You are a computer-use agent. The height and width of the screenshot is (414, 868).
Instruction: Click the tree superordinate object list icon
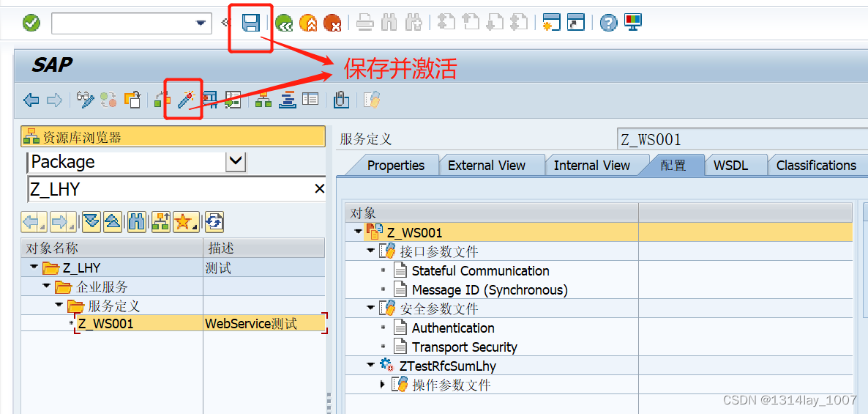tap(160, 222)
